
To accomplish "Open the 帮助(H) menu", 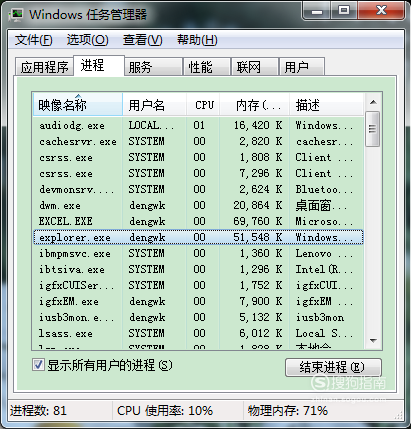I will pos(197,40).
